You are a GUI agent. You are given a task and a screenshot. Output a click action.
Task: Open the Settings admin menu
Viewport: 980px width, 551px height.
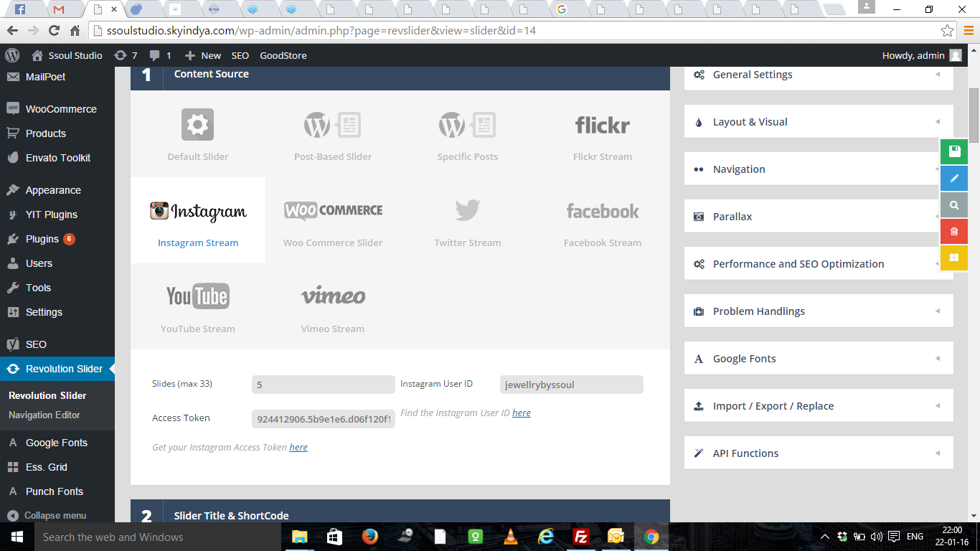point(57,312)
